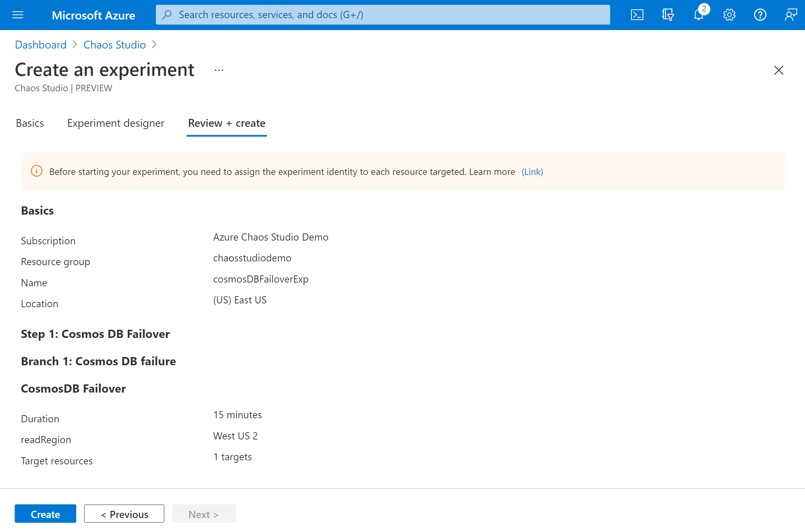This screenshot has width=805, height=532.
Task: Click the Learn more Link
Action: pos(532,172)
